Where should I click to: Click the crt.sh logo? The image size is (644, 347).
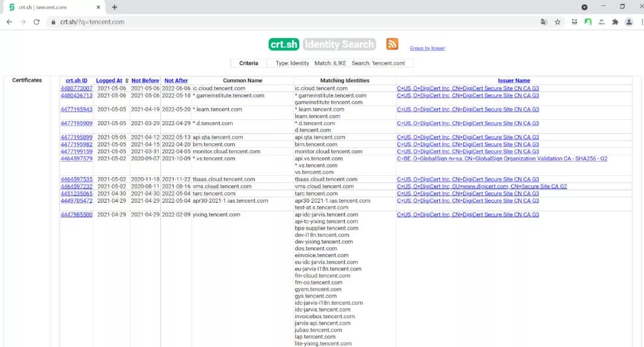click(x=284, y=44)
